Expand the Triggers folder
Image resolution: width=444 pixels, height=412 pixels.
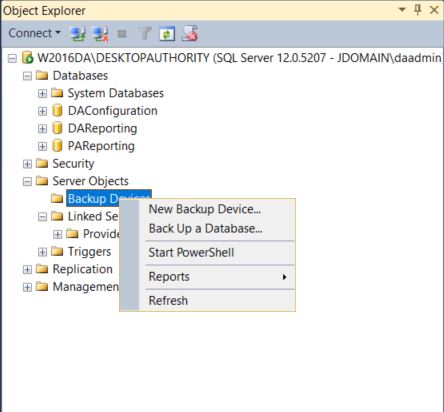coord(42,252)
